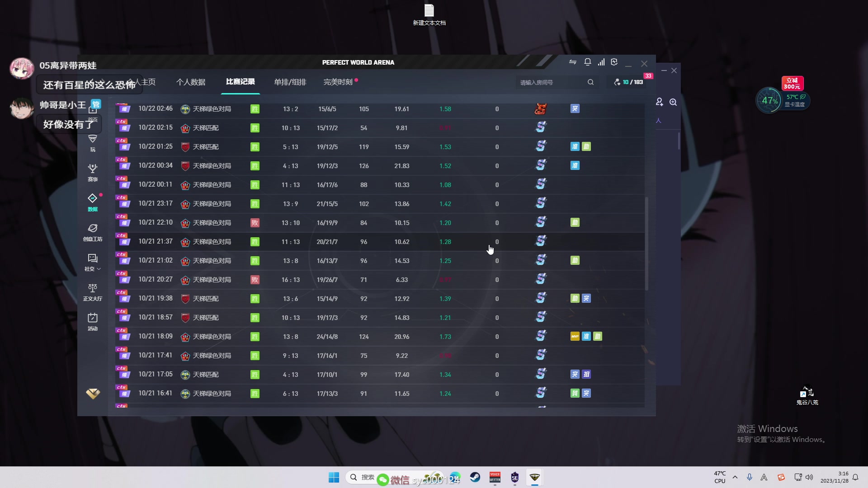Click the add friend icon in side panel
The image size is (868, 488).
tap(660, 102)
